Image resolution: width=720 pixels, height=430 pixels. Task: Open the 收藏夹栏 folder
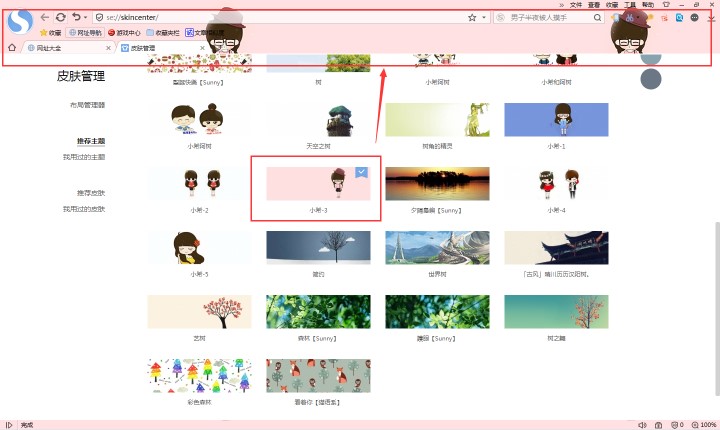163,33
